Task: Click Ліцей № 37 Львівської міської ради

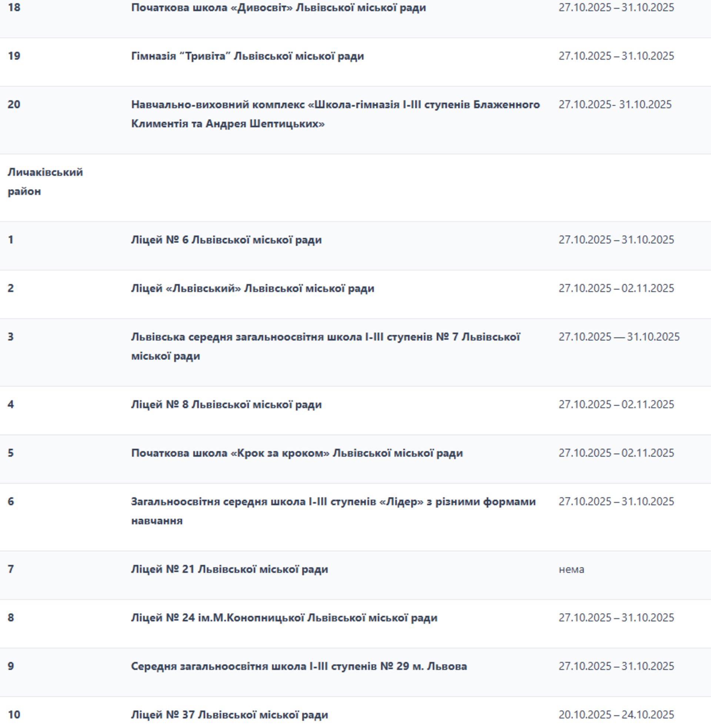Action: click(229, 715)
